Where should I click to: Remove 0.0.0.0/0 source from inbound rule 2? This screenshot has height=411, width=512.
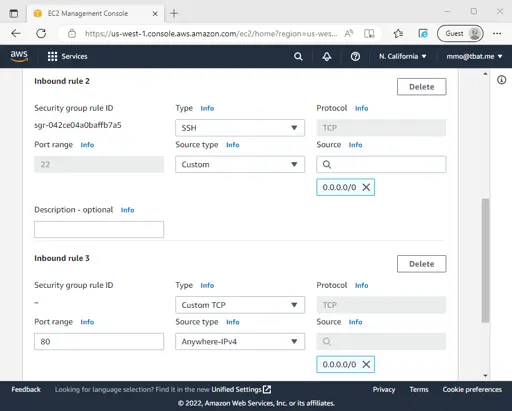(x=366, y=187)
